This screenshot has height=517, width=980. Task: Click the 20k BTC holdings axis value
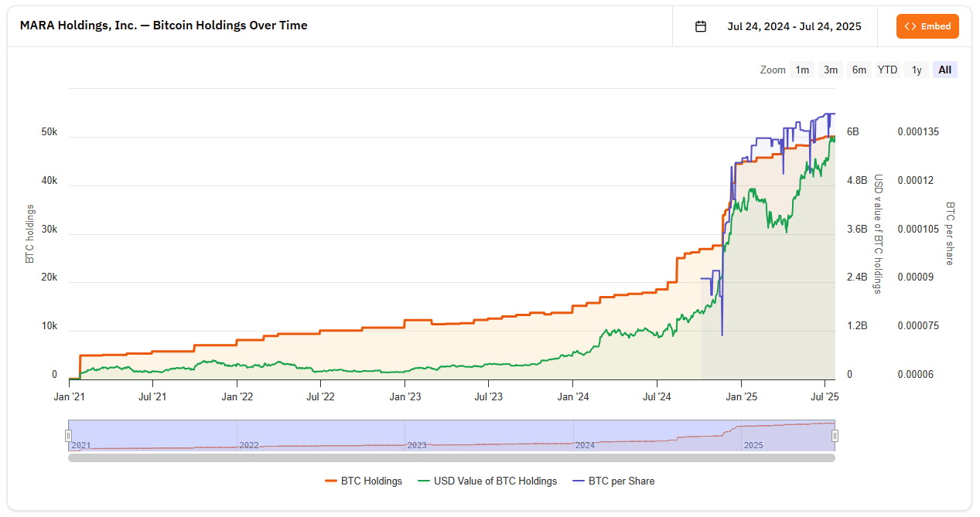tap(49, 277)
